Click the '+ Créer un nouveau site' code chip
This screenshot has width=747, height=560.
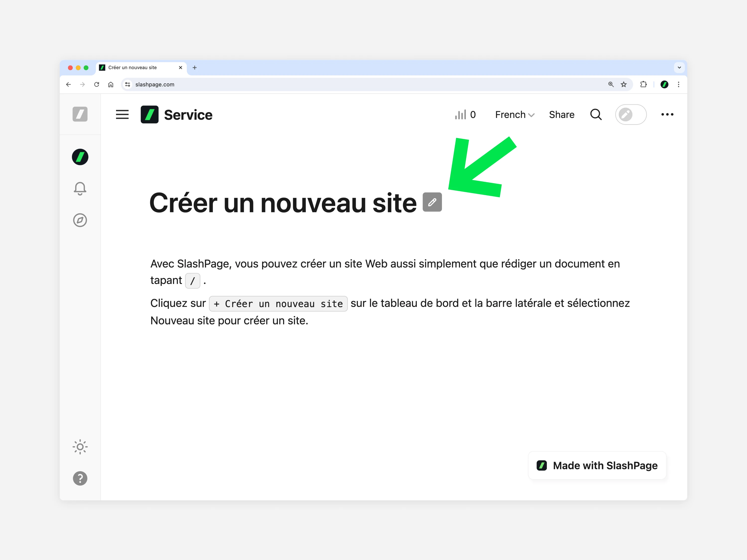tap(278, 304)
